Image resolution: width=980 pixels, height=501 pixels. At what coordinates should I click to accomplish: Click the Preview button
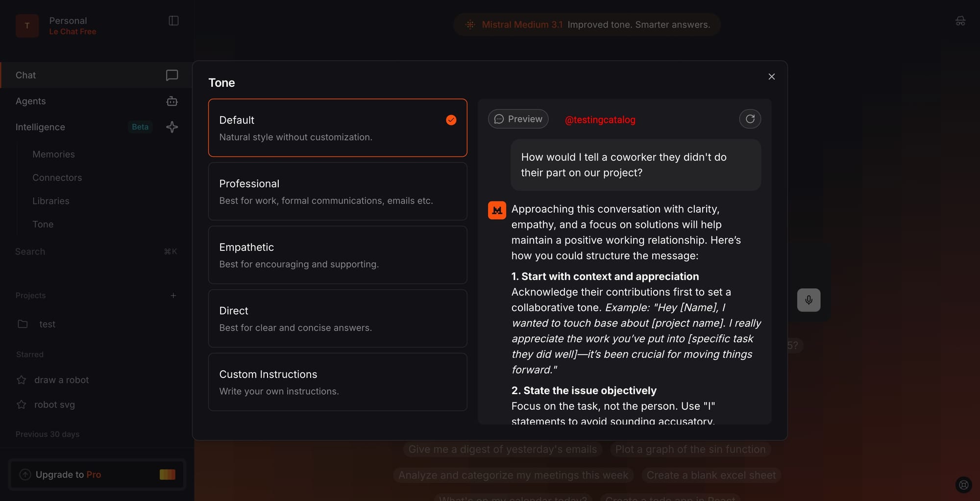click(x=518, y=119)
